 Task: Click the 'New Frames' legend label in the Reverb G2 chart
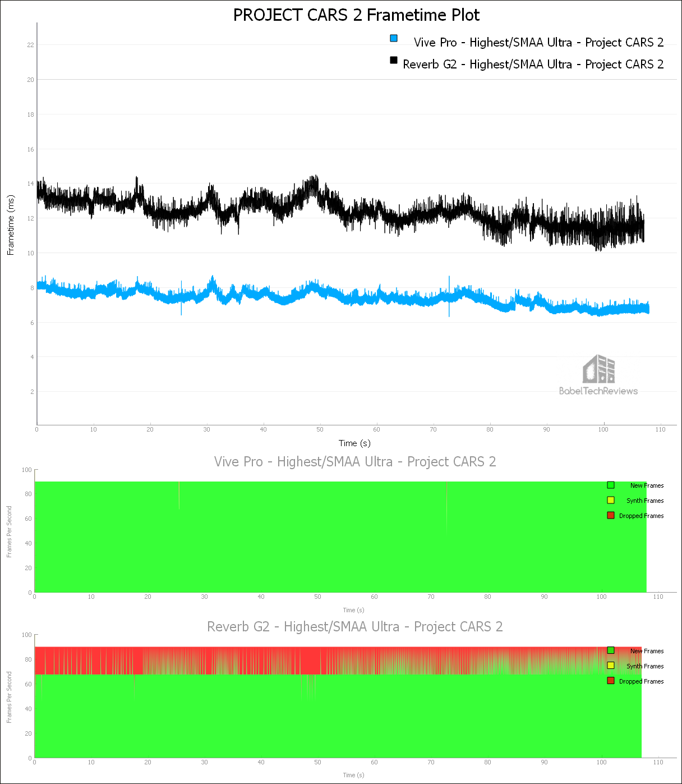coord(647,651)
